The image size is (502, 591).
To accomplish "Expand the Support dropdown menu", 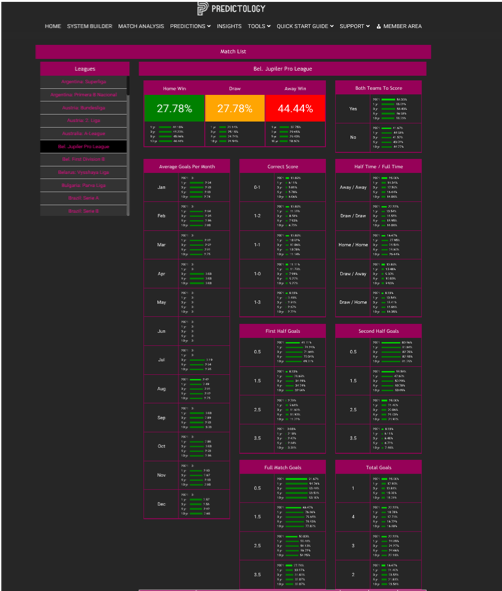I will coord(355,26).
